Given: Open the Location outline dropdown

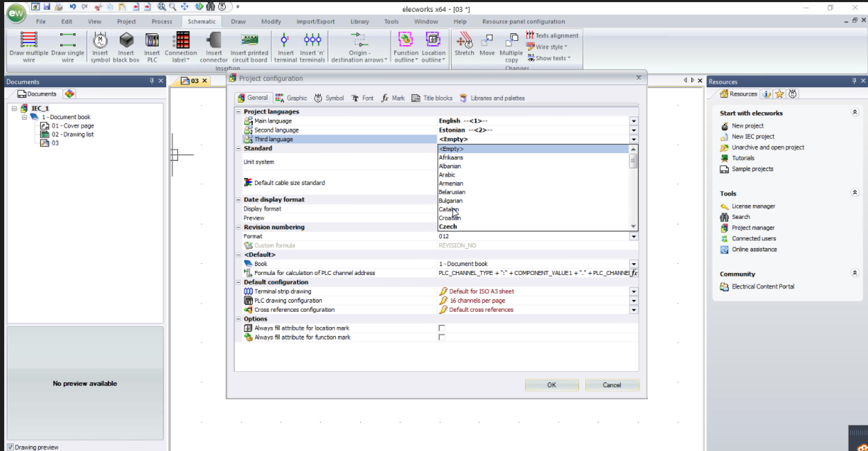Looking at the screenshot, I should click(x=433, y=47).
